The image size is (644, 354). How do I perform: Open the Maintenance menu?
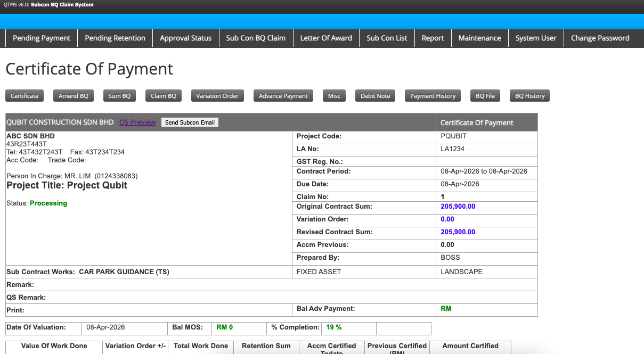479,38
